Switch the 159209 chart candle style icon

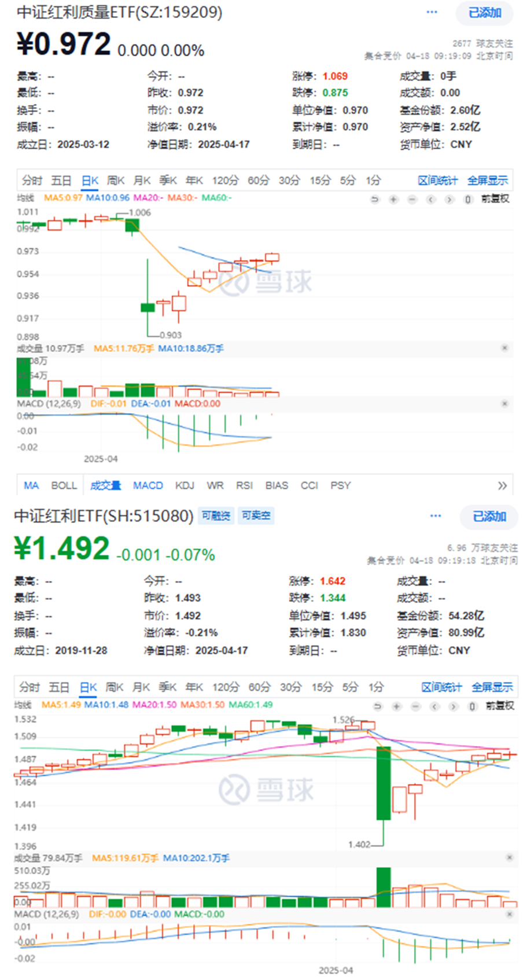(x=468, y=199)
